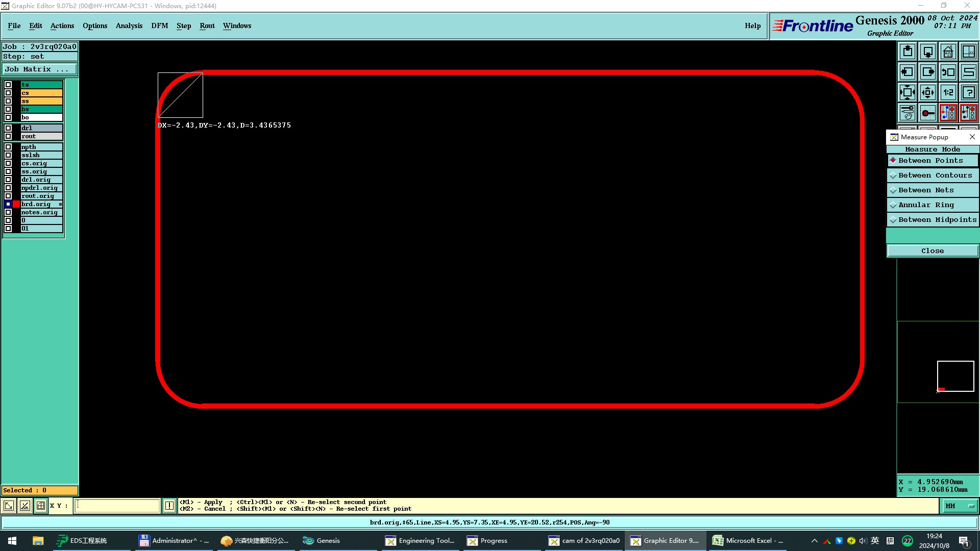The height and width of the screenshot is (551, 980).
Task: Click the question mark window icon
Action: (x=968, y=92)
